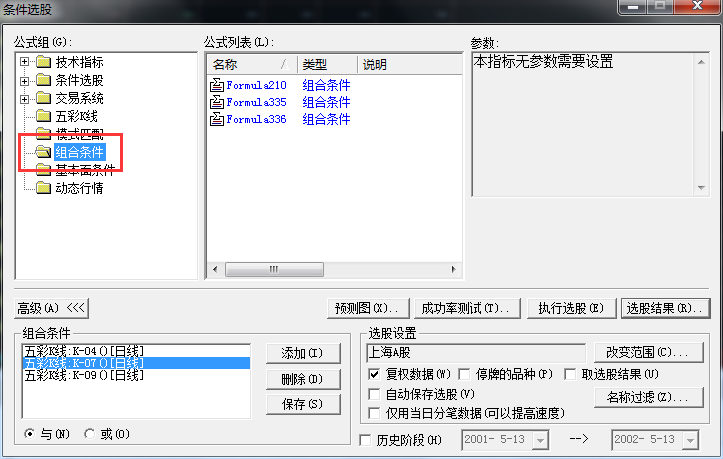The image size is (723, 459).
Task: Click the 动态行情 folder icon
Action: click(x=43, y=188)
